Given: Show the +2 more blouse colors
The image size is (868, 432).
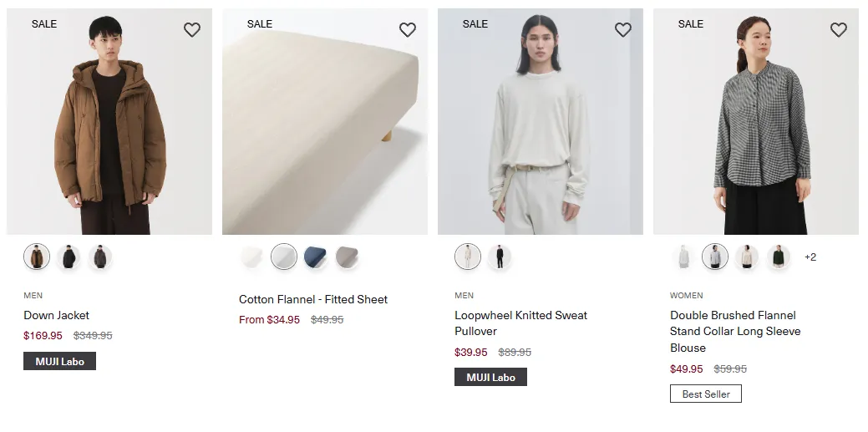Looking at the screenshot, I should [x=810, y=257].
